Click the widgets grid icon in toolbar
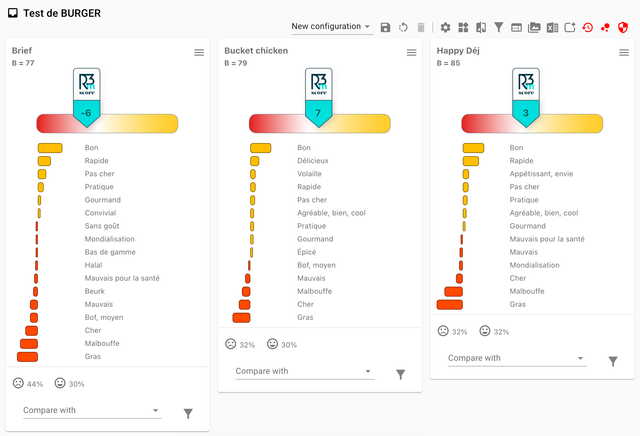This screenshot has width=640, height=436. [463, 27]
